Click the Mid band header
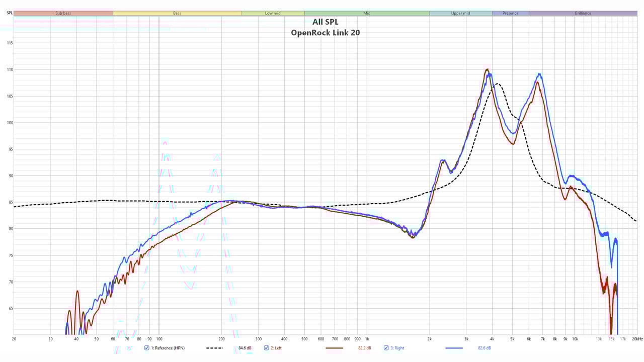Viewport: 644px width, 362px height. [367, 13]
